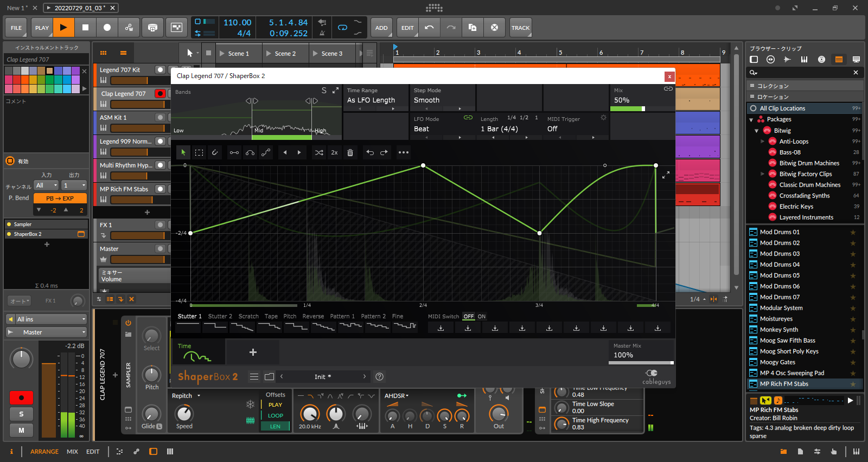The height and width of the screenshot is (462, 868).
Task: Toggle the ASM Kit 1 track button
Action: [160, 117]
